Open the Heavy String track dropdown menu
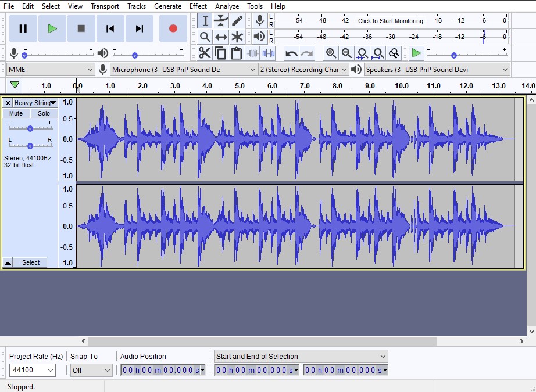The width and height of the screenshot is (536, 392). pyautogui.click(x=35, y=103)
